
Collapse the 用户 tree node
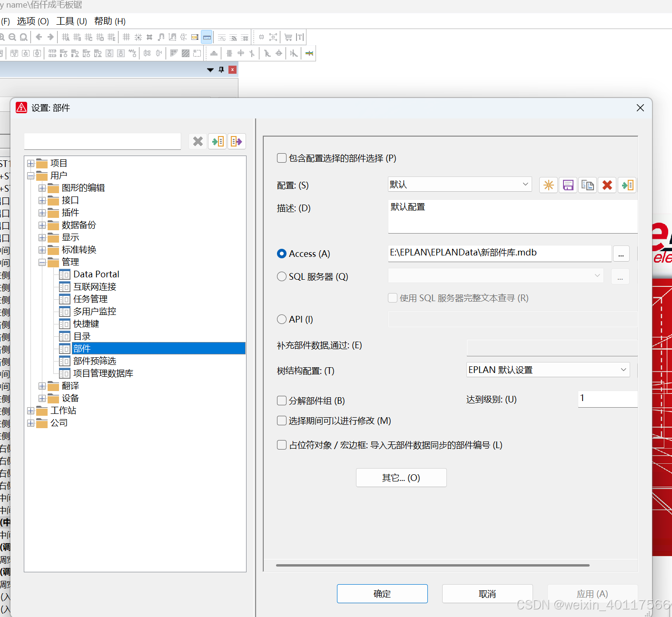coord(31,176)
